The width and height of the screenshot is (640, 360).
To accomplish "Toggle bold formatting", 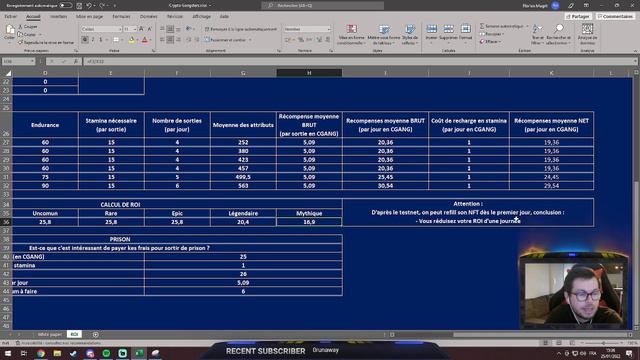I will pos(85,40).
